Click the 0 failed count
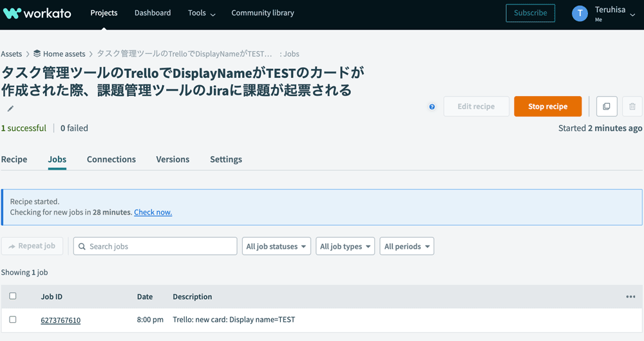This screenshot has width=644, height=341. (x=74, y=128)
